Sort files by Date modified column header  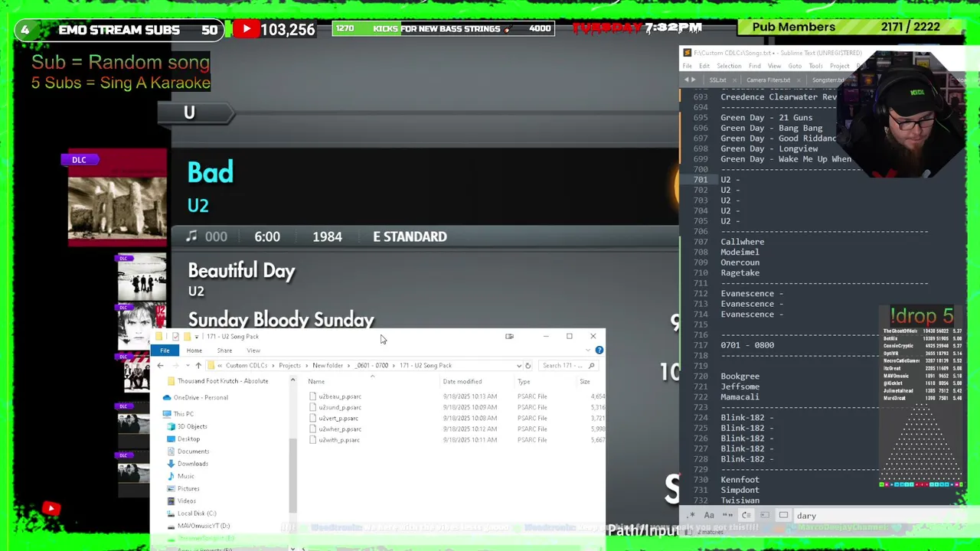pos(462,382)
